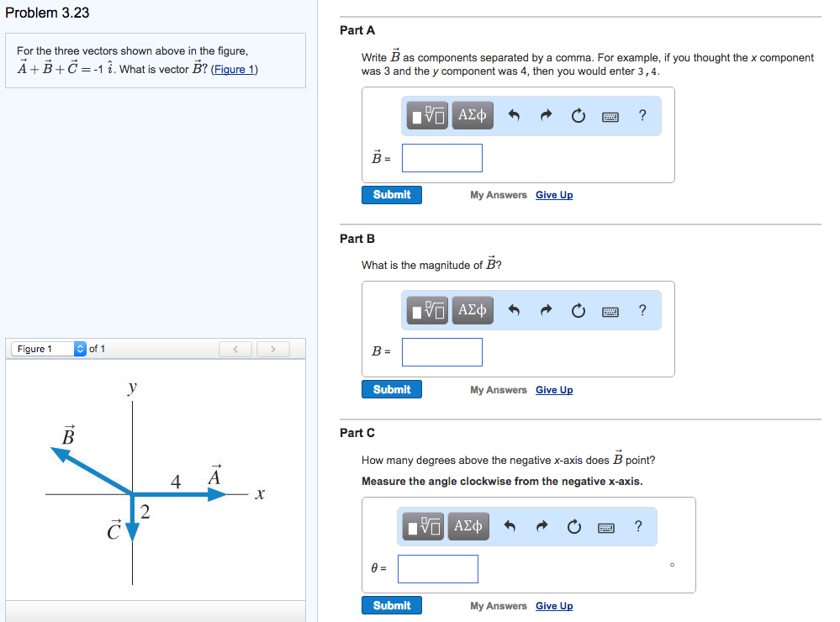Redo the entry in Part A toolbar
This screenshot has width=840, height=622.
coord(546,115)
